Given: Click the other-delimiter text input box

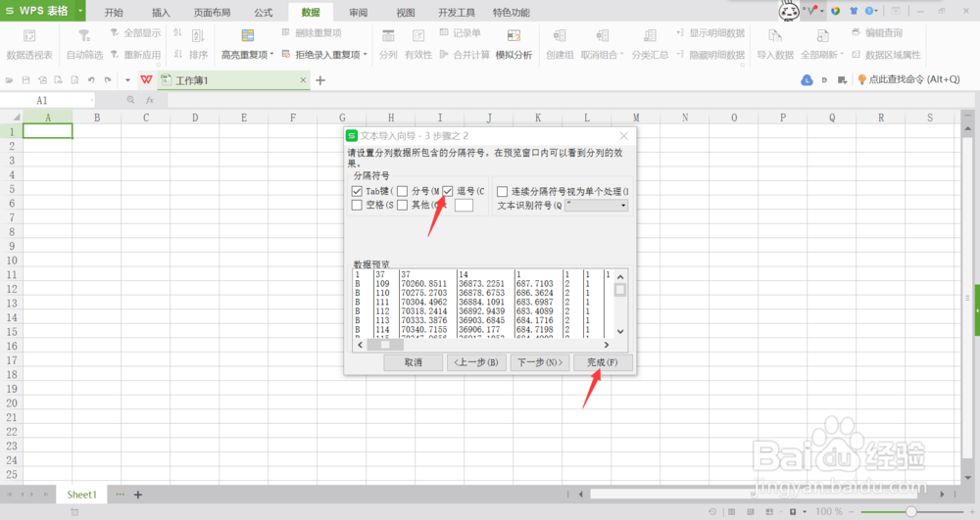Looking at the screenshot, I should (x=464, y=206).
